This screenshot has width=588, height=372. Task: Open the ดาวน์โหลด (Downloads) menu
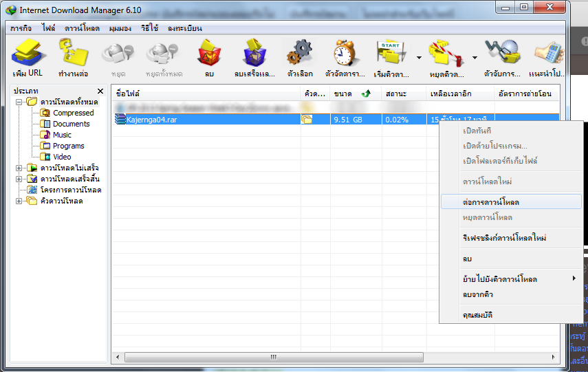(x=82, y=28)
